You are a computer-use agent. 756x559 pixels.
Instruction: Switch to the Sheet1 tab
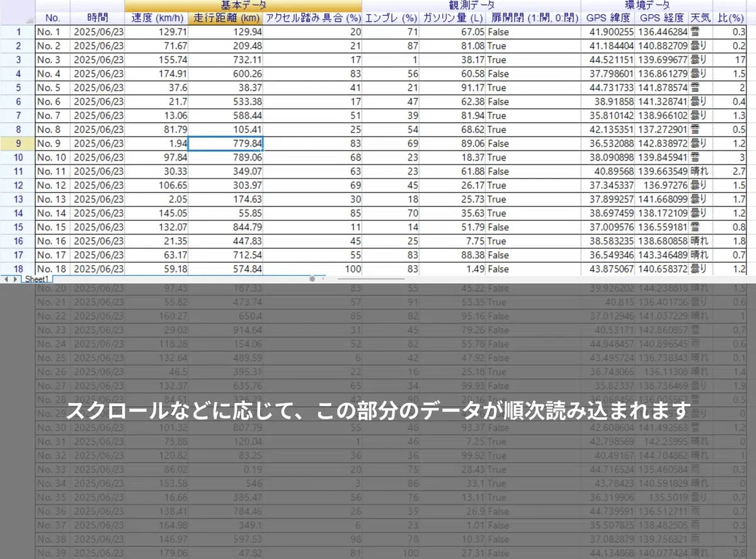36,279
